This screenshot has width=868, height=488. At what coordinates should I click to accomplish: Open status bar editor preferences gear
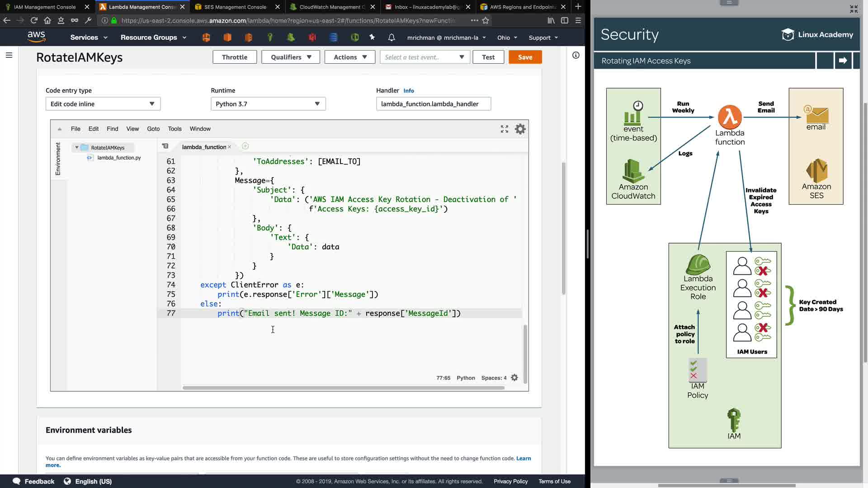pos(514,378)
